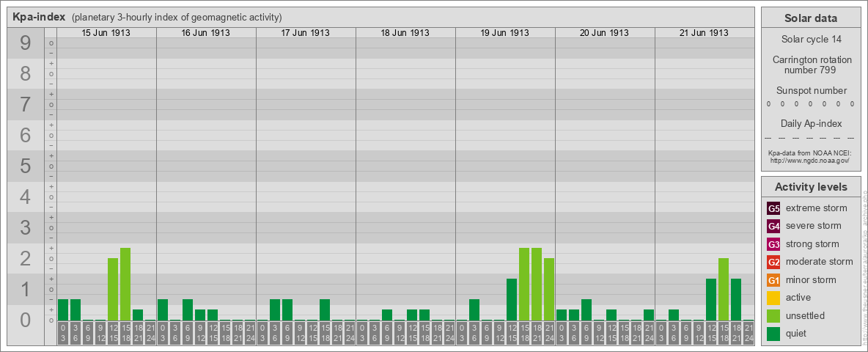Screen dimensions: 868x352
Task: Click the G1 minor storm legend icon
Action: click(x=773, y=279)
